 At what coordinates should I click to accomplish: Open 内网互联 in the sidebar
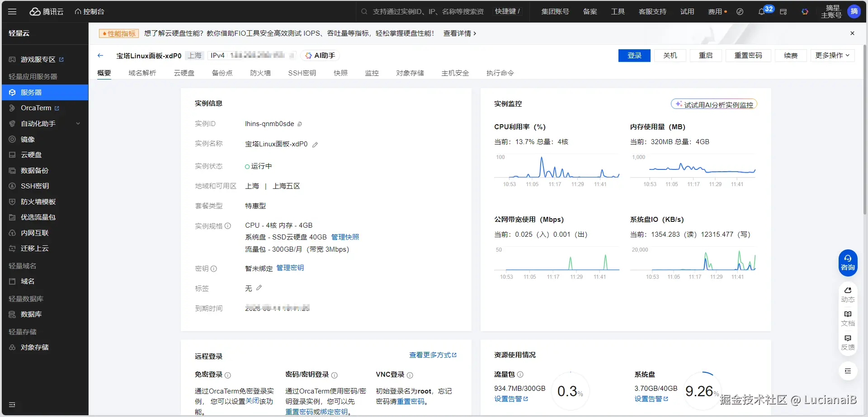pyautogui.click(x=34, y=233)
